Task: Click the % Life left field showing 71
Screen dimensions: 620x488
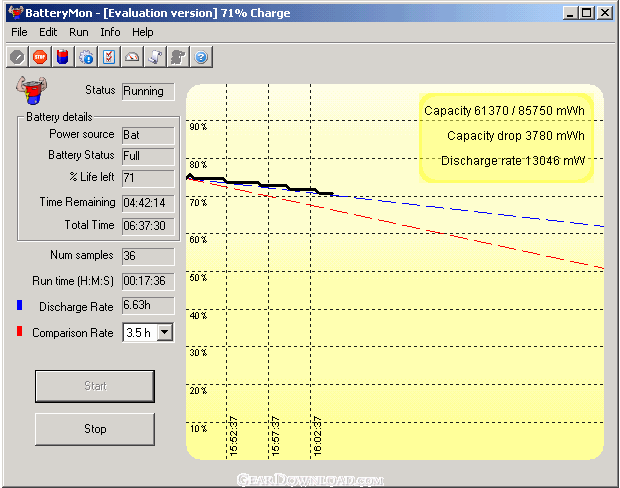Action: click(148, 178)
